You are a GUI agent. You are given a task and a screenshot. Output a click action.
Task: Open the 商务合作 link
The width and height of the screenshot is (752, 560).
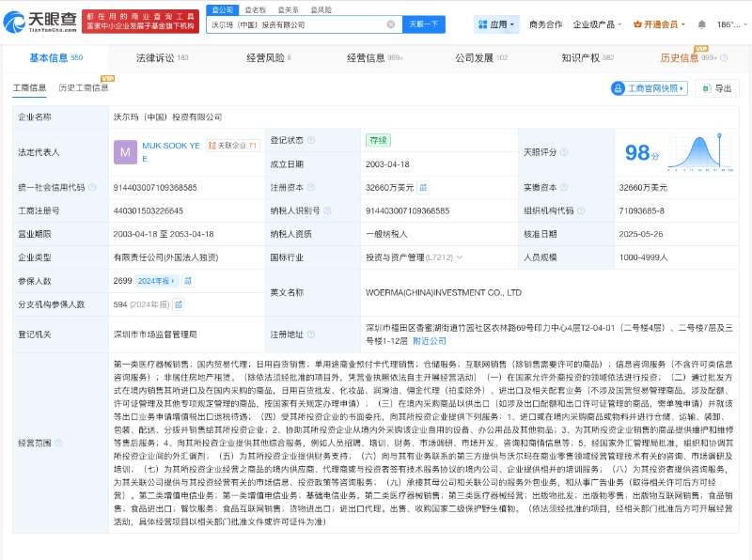[x=545, y=24]
